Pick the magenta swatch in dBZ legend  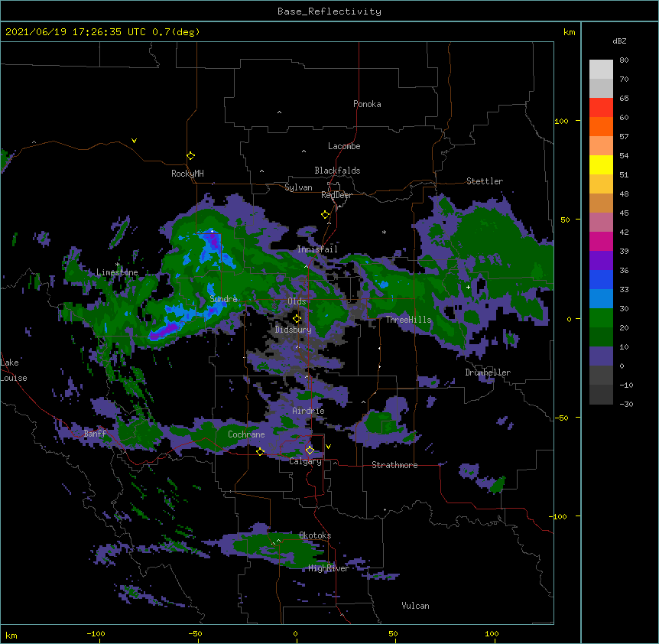click(601, 241)
